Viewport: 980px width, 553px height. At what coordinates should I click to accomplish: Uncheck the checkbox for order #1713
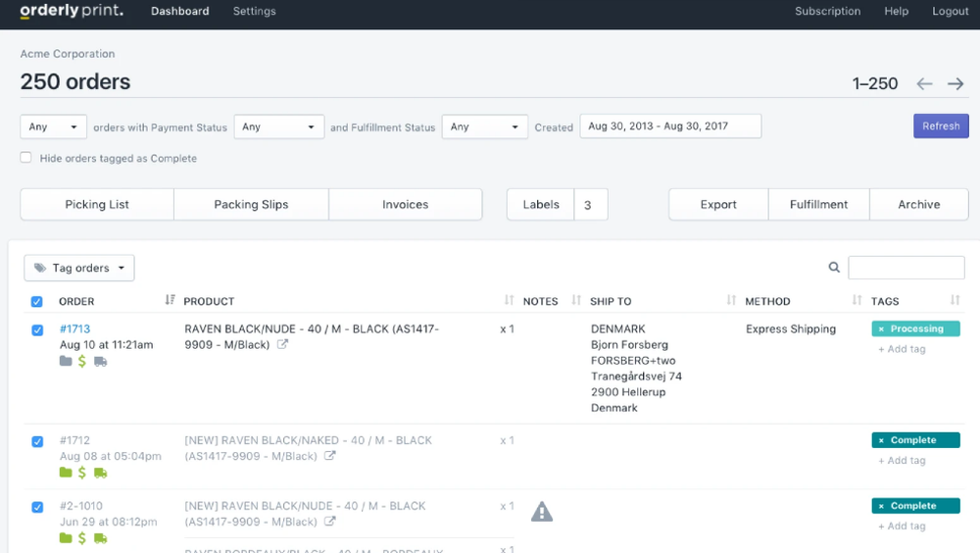pos(37,329)
